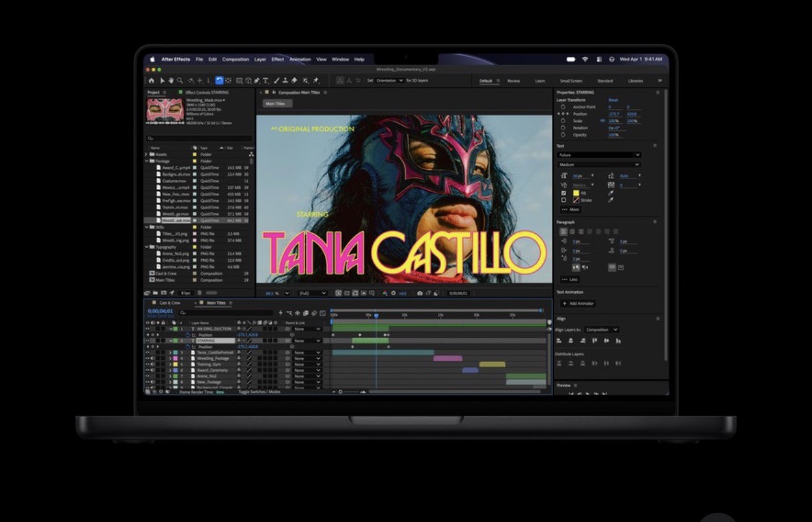Open the Animation menu
The width and height of the screenshot is (812, 522).
click(x=300, y=60)
